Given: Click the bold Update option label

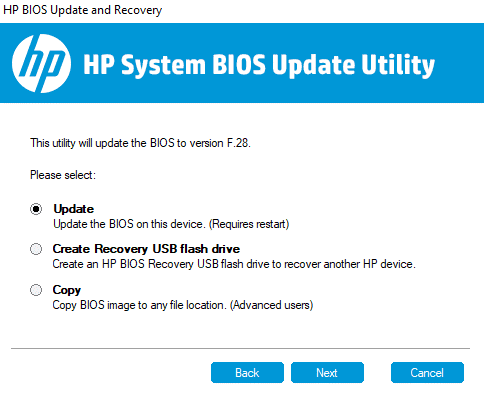Looking at the screenshot, I should coord(74,209).
